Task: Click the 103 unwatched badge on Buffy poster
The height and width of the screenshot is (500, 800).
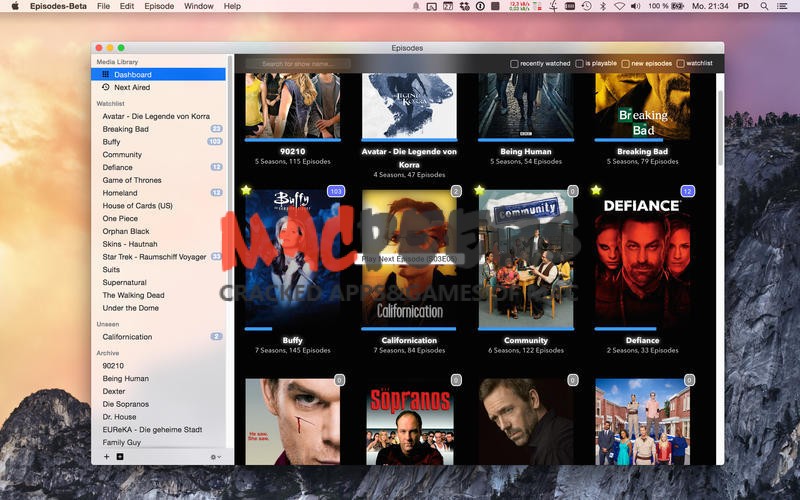Action: pos(336,191)
